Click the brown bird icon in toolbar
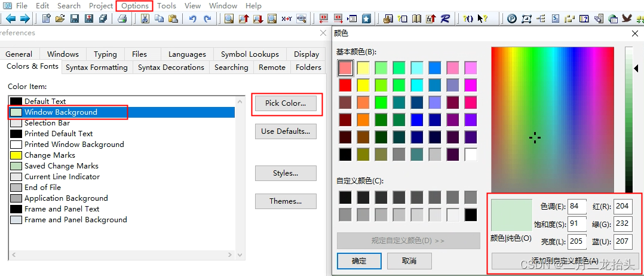This screenshot has height=276, width=644. pos(626,19)
